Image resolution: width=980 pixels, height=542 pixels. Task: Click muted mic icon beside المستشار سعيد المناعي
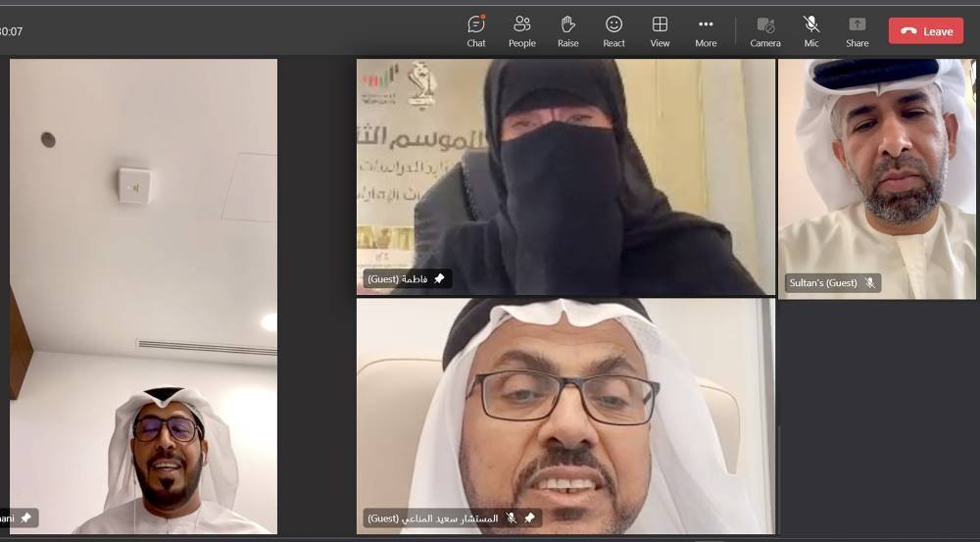511,517
